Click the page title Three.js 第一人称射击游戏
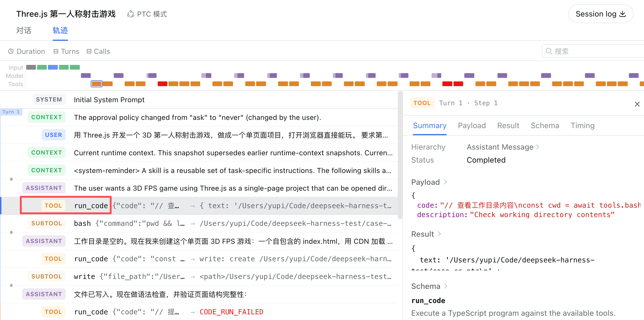Image resolution: width=644 pixels, height=320 pixels. [x=66, y=14]
